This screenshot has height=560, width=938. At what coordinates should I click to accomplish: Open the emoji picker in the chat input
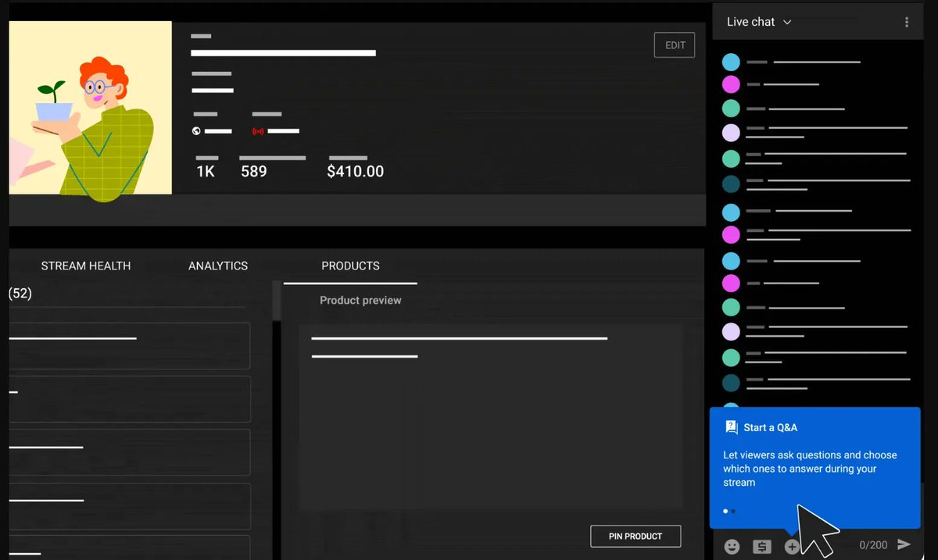click(732, 547)
